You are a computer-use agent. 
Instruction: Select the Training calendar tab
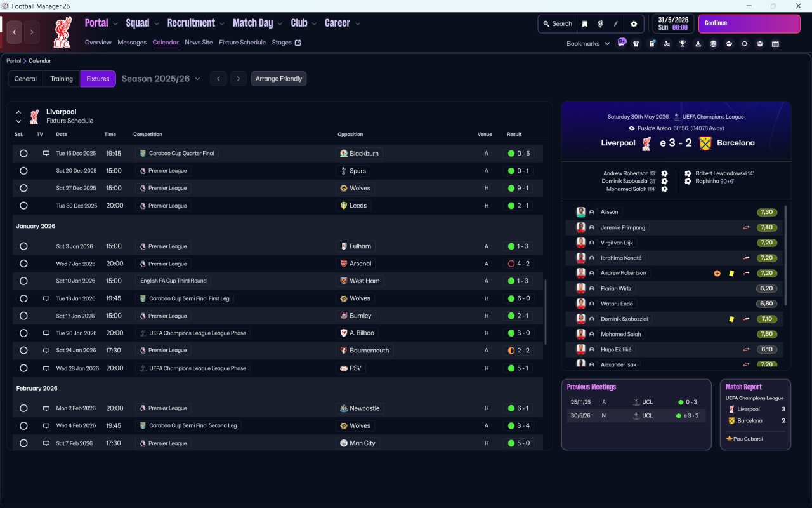tap(62, 79)
